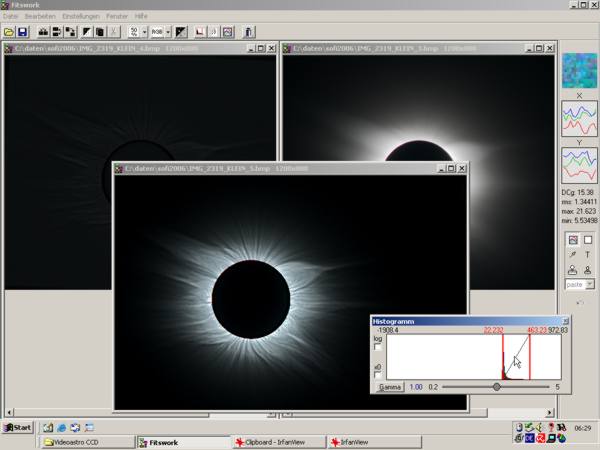
Task: Open a file with the folder icon
Action: [x=9, y=32]
